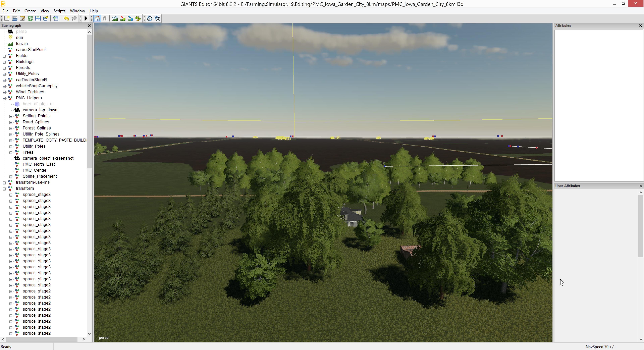Click the New scene toolbar icon
The height and width of the screenshot is (350, 644).
[7, 18]
